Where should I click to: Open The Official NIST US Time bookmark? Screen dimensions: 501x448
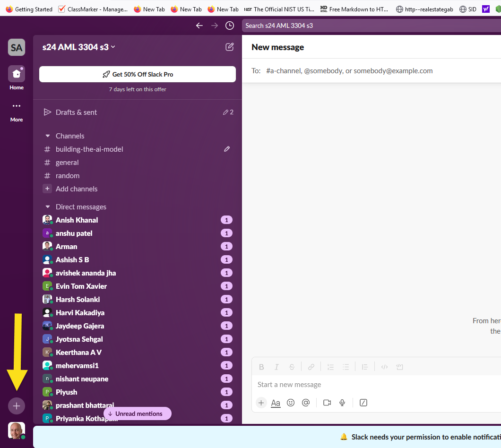[x=279, y=9]
